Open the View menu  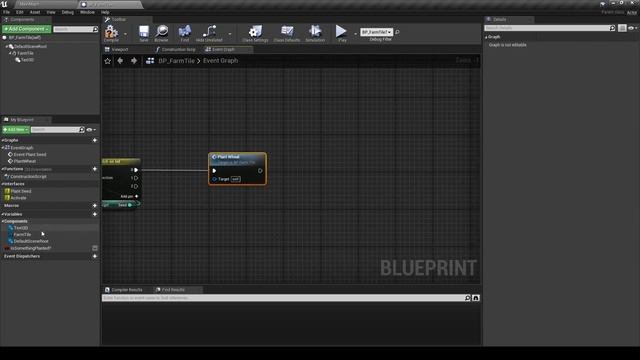(51, 12)
